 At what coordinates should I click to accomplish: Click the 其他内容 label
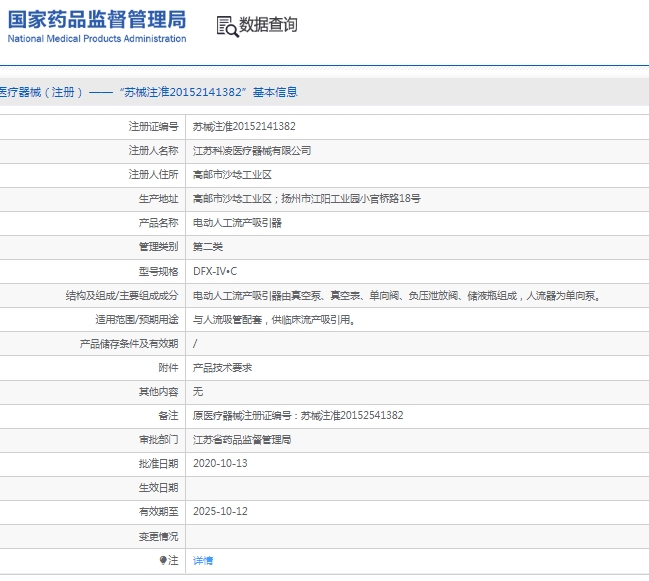[158, 391]
